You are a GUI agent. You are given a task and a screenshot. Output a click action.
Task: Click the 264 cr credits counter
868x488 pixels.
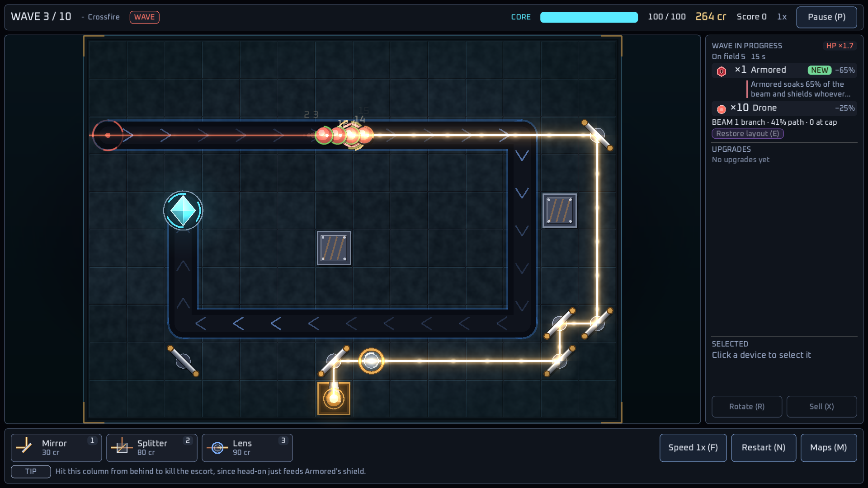click(711, 17)
